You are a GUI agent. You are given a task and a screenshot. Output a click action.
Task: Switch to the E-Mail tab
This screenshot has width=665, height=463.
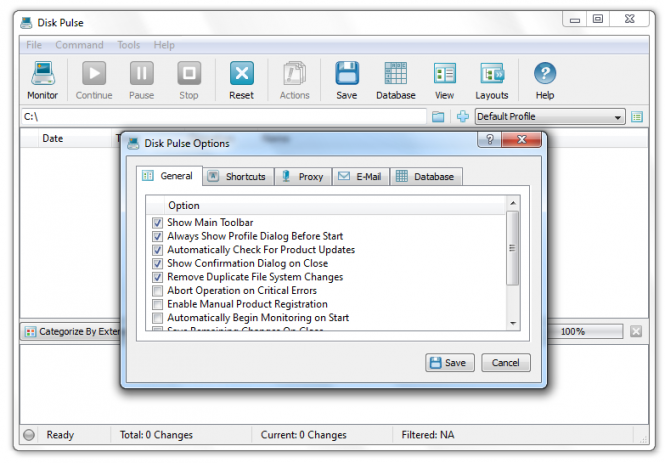[x=361, y=176]
